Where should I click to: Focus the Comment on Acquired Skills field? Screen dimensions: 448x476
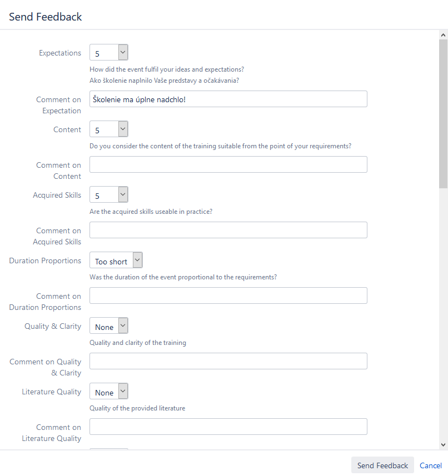click(x=228, y=229)
